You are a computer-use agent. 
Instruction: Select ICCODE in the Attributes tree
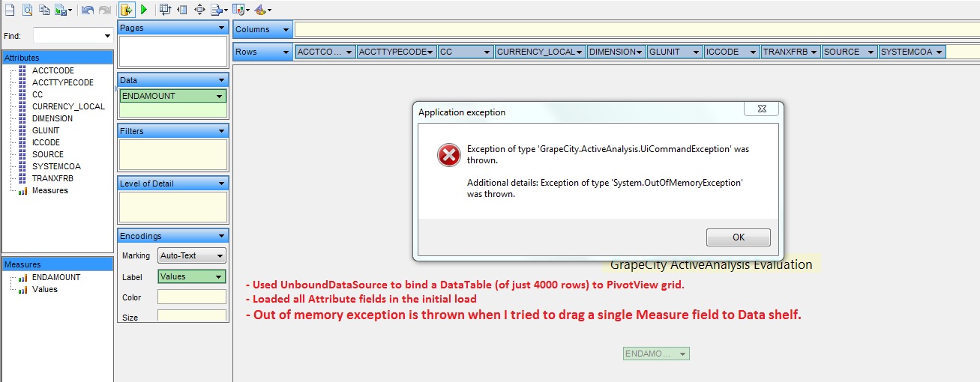tap(46, 142)
